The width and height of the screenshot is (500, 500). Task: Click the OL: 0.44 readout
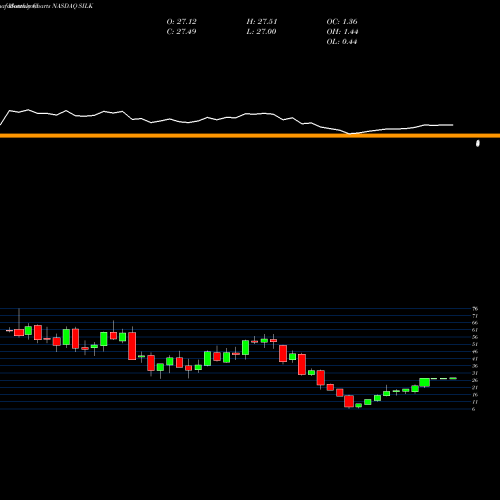342,42
